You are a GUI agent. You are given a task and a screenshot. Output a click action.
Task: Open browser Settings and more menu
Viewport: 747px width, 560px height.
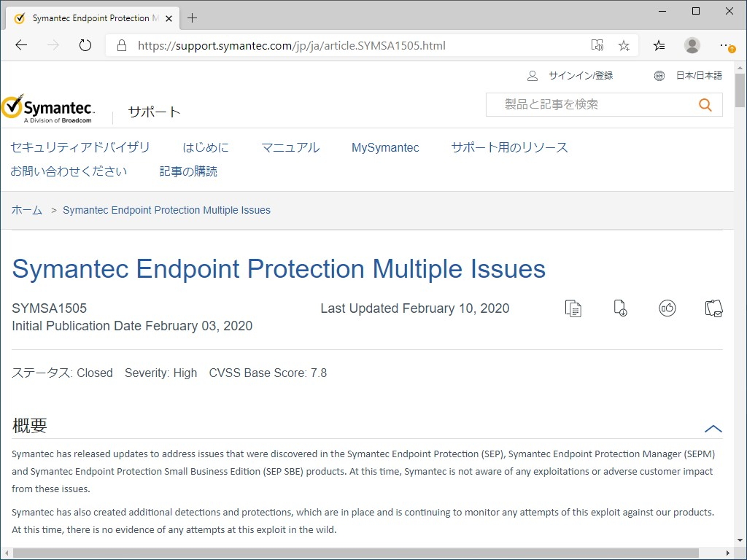pyautogui.click(x=726, y=45)
